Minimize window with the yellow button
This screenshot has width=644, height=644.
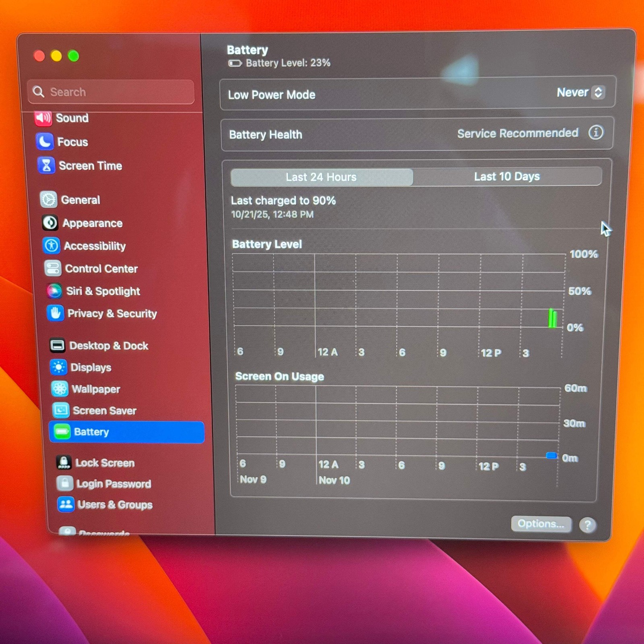click(56, 56)
